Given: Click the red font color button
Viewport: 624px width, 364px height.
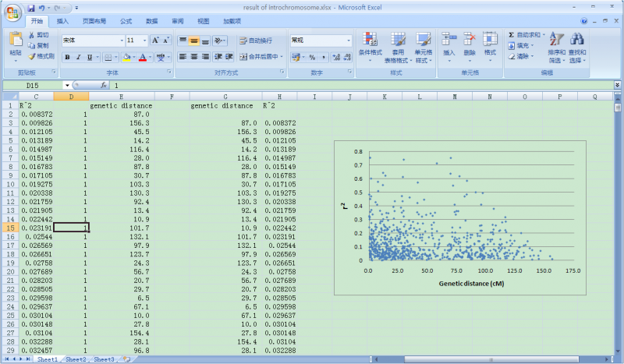Looking at the screenshot, I should 142,57.
